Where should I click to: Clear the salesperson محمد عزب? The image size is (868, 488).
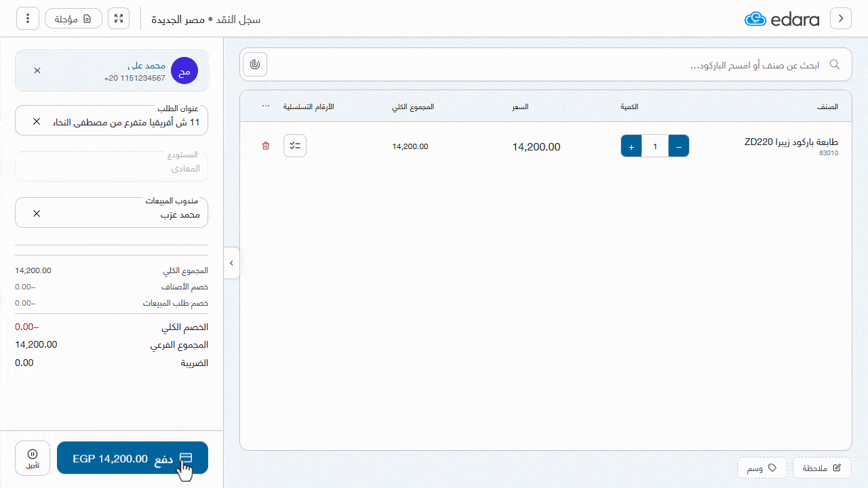(37, 213)
